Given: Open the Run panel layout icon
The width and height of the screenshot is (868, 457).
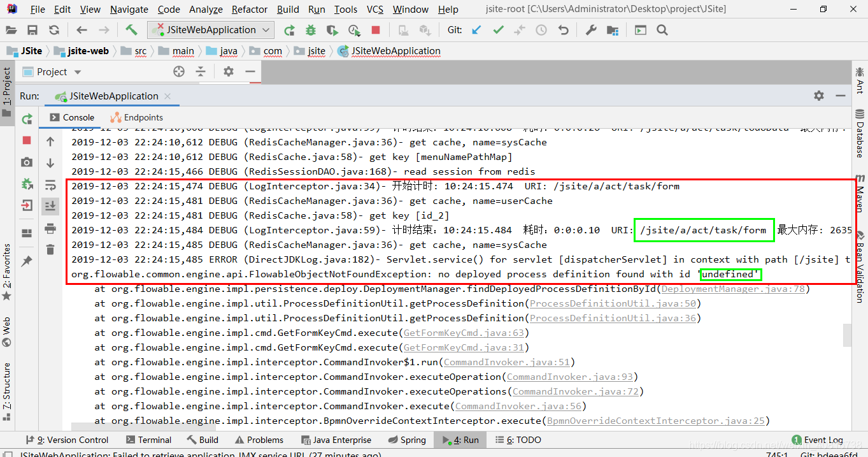Looking at the screenshot, I should tap(27, 233).
